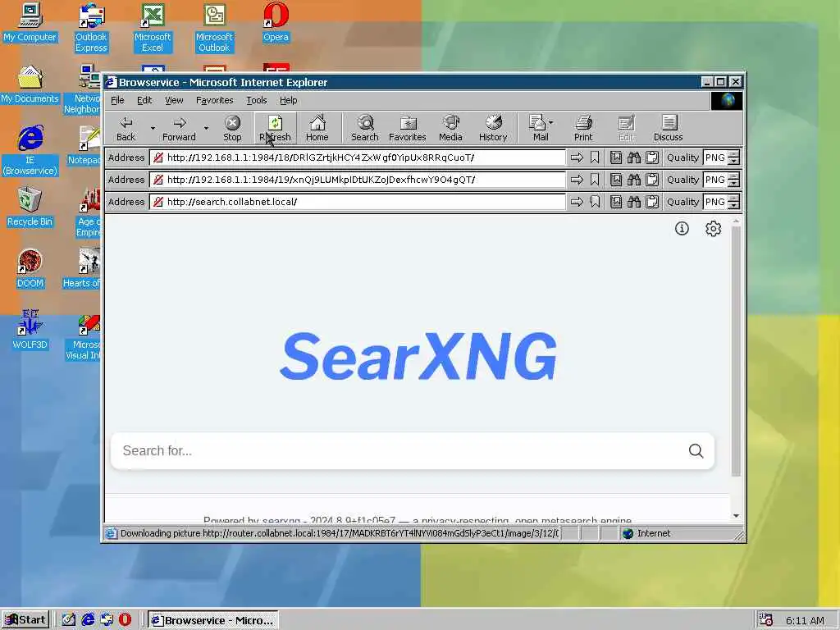
Task: Click the address field containing search.collabnet.local
Action: click(358, 202)
